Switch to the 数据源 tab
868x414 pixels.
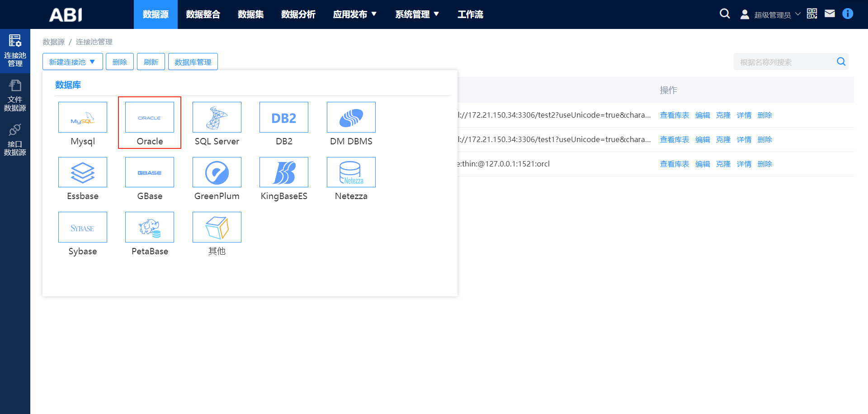tap(156, 14)
